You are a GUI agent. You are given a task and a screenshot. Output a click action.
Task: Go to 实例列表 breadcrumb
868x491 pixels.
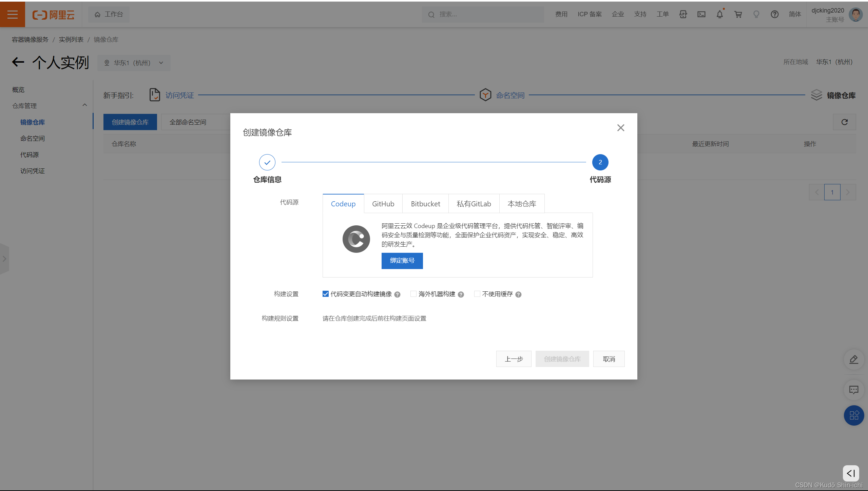[x=71, y=40]
